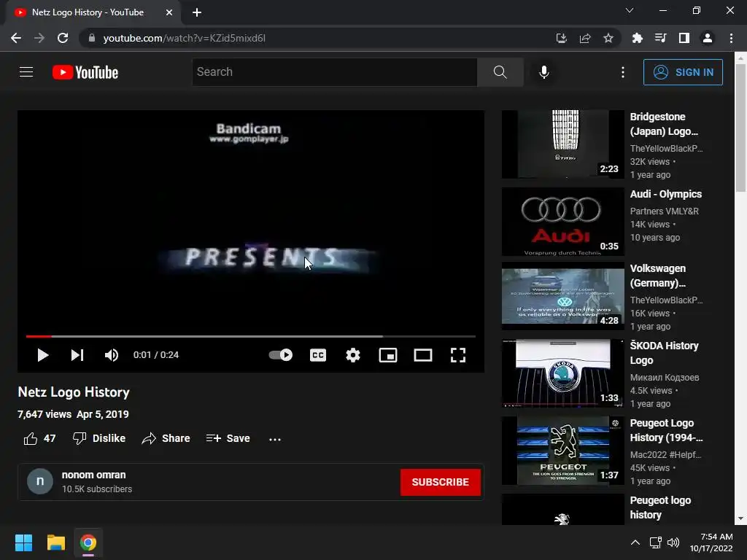This screenshot has width=747, height=560.
Task: Install app icon in address bar
Action: click(562, 38)
